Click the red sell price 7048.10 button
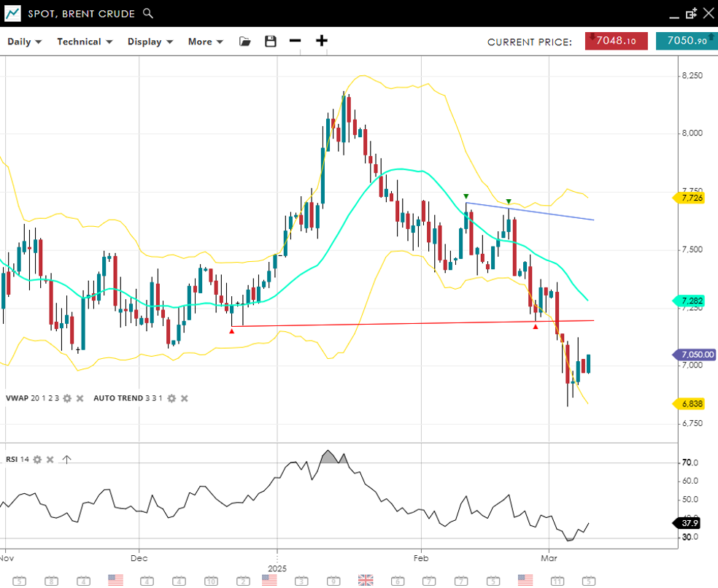Image resolution: width=718 pixels, height=588 pixels. pyautogui.click(x=616, y=42)
